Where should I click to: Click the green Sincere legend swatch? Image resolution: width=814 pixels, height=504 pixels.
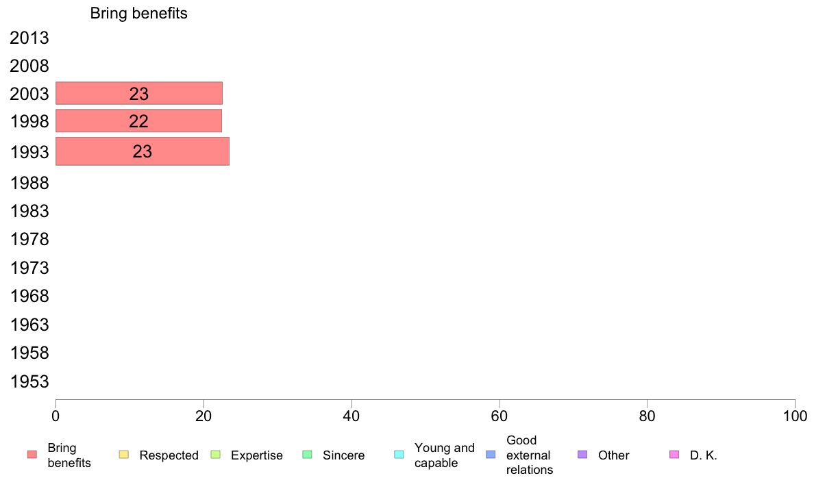(308, 455)
